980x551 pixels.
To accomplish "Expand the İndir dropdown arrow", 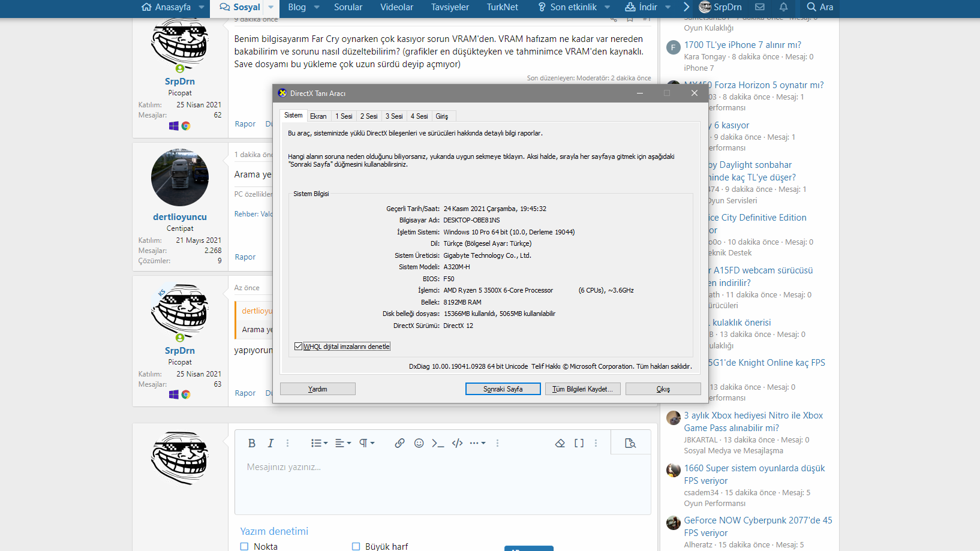I will coord(668,7).
